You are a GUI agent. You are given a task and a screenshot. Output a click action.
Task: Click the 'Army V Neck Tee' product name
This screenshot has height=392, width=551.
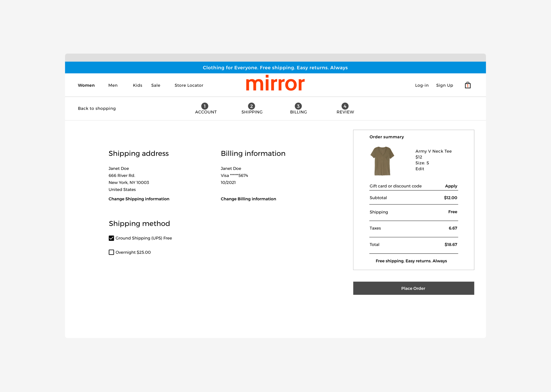pos(433,151)
